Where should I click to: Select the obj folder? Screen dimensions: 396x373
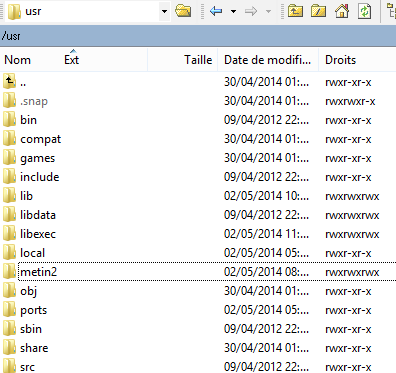[x=198, y=291]
